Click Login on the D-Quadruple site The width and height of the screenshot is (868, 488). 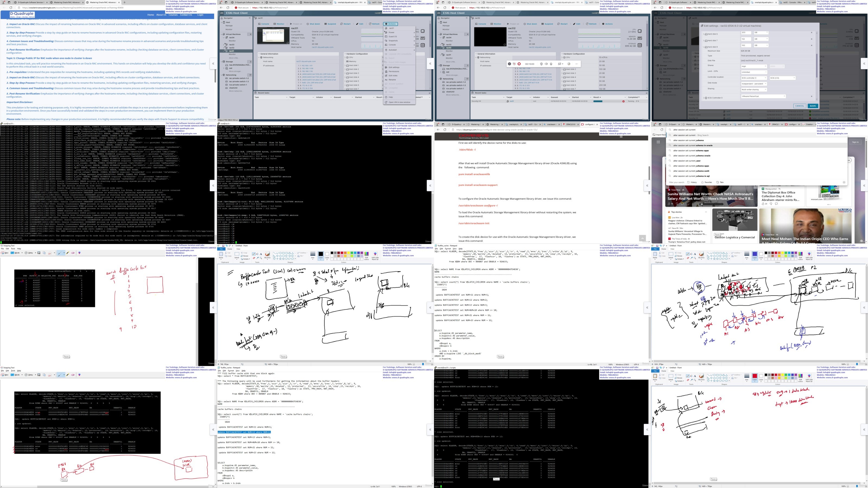coord(200,15)
